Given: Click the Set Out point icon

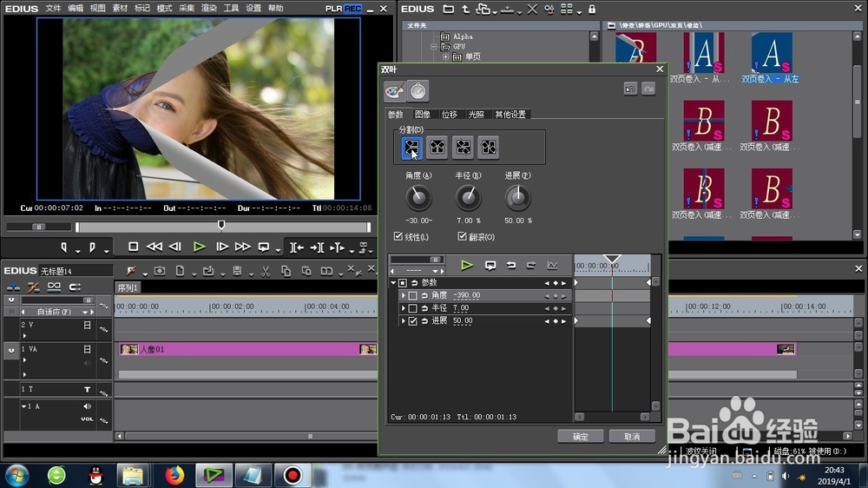Looking at the screenshot, I should coord(92,247).
